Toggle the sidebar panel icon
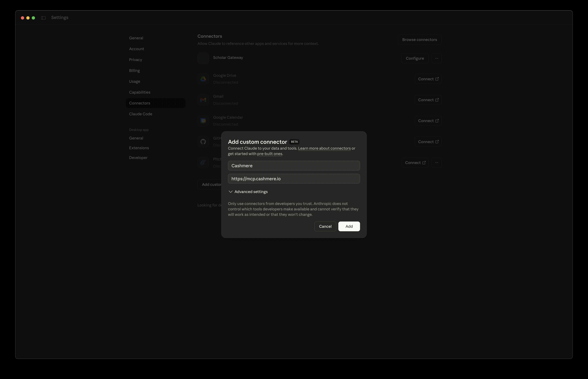This screenshot has height=379, width=588. click(x=43, y=18)
